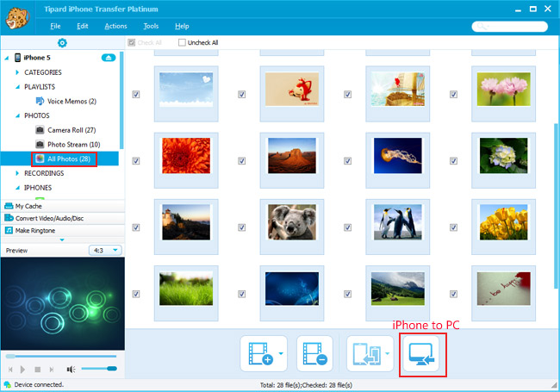Eject the iPhone 5 device
560x392 pixels.
click(109, 58)
